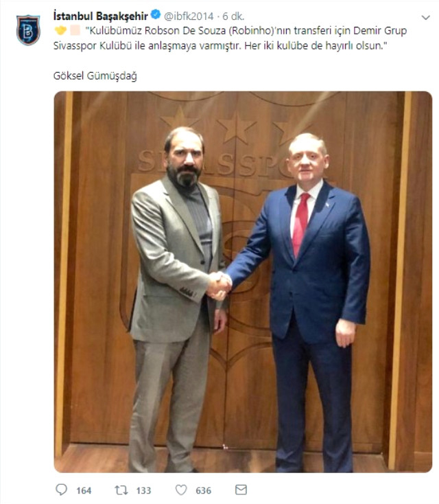The width and height of the screenshot is (439, 504).
Task: Click the 133 retweets count
Action: pyautogui.click(x=143, y=490)
